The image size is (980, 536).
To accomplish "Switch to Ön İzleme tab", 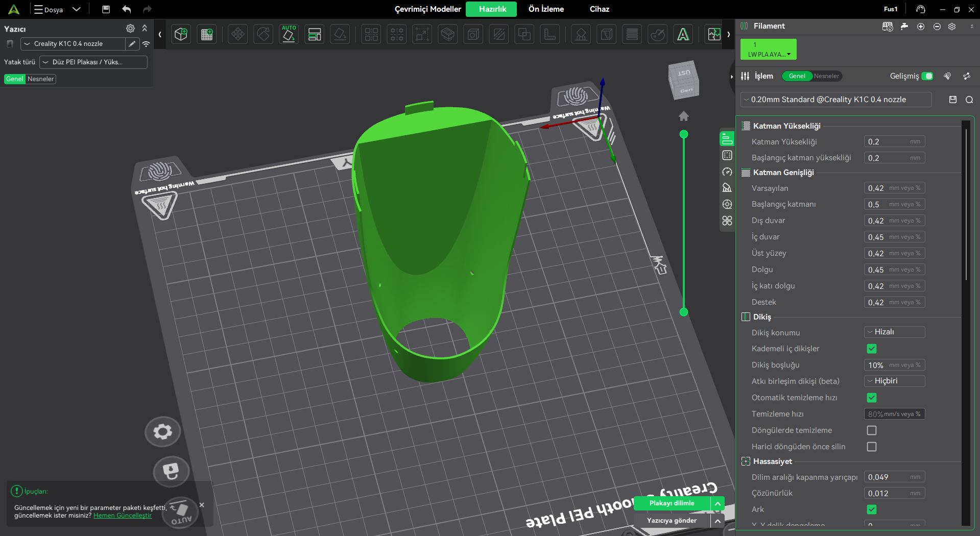I will [546, 9].
